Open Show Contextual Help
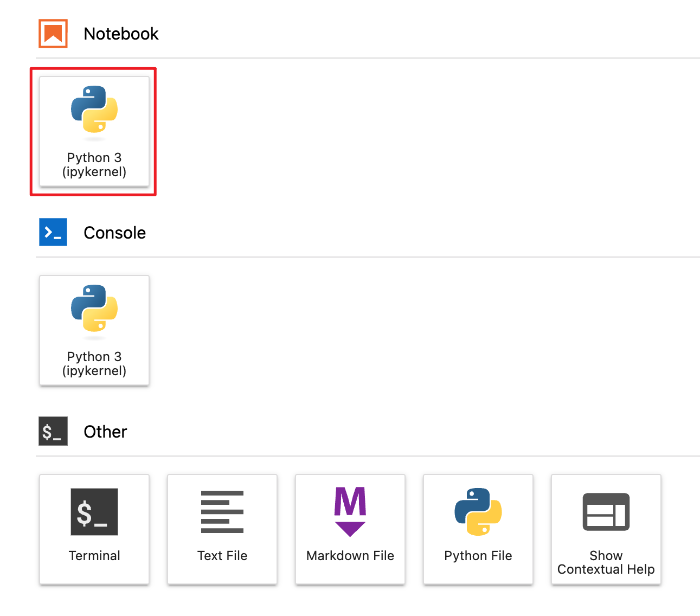Screen dimensions: 700x616 click(606, 530)
